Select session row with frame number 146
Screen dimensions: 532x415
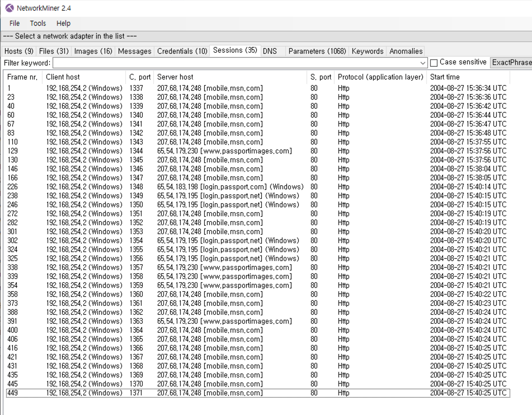tap(258, 169)
